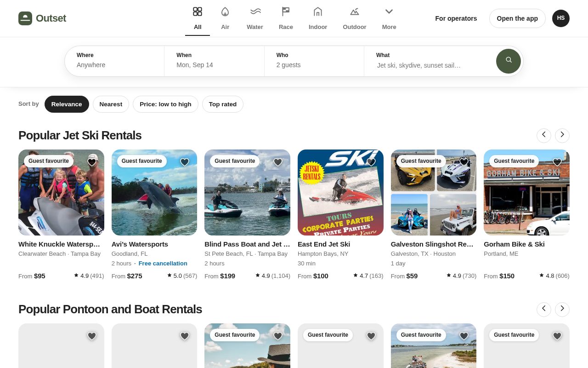
Task: Click the Where field showing Anywhere
Action: coord(114,61)
